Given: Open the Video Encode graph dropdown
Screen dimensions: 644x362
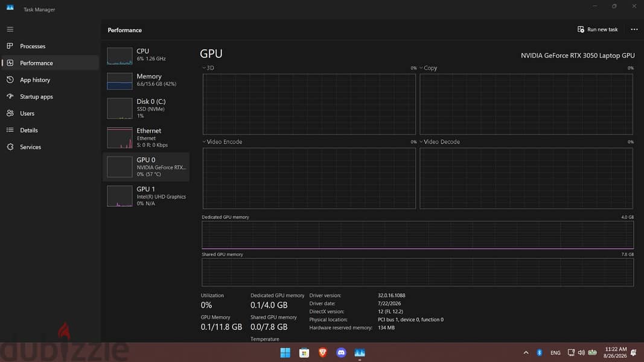Looking at the screenshot, I should click(204, 142).
